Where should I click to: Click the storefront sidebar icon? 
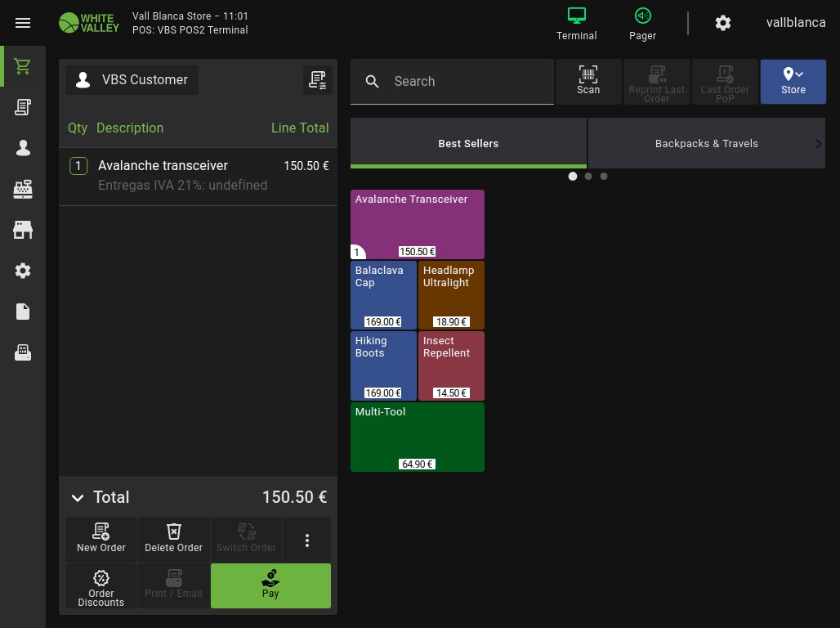pyautogui.click(x=23, y=230)
